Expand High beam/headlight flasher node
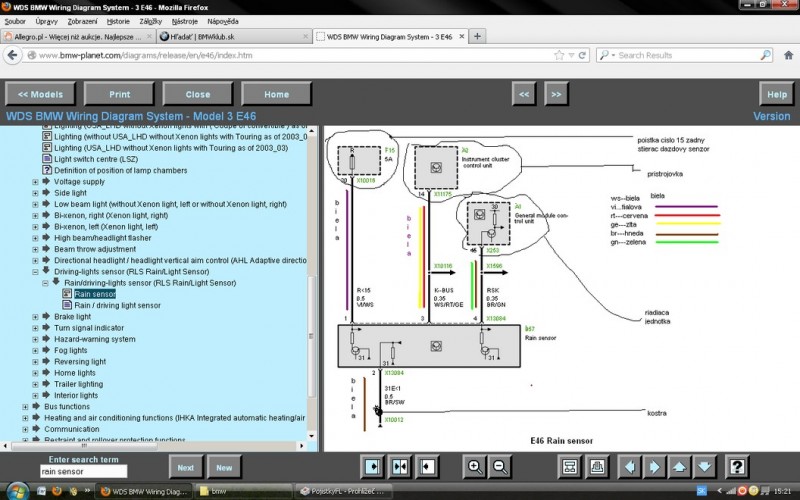 [35, 238]
